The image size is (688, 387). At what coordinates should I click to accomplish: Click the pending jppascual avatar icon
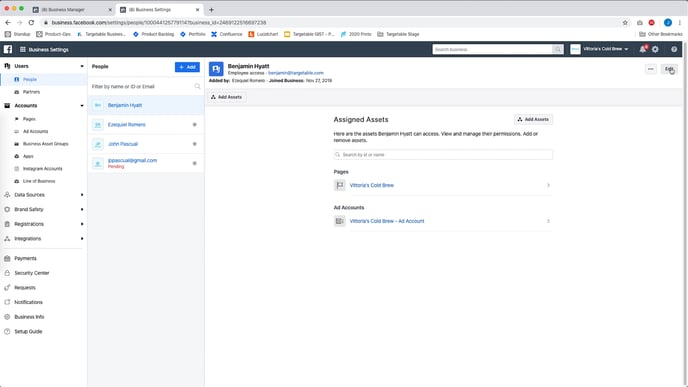tap(98, 163)
